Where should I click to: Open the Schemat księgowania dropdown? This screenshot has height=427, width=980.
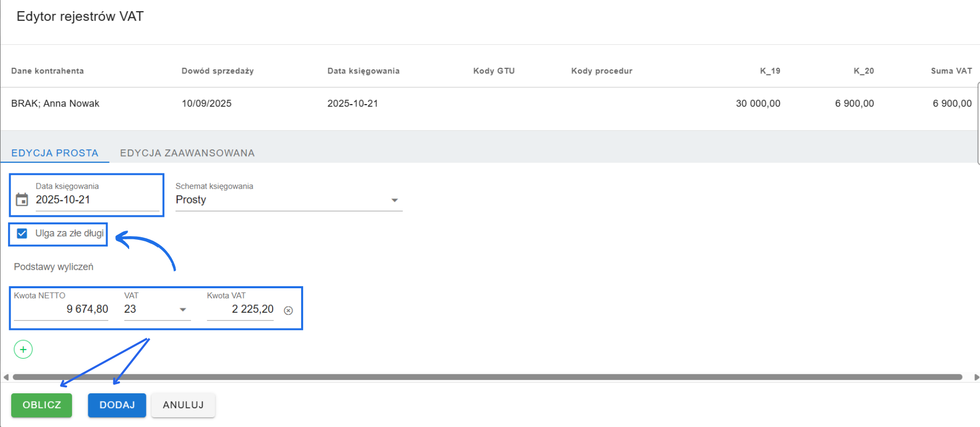coord(288,199)
